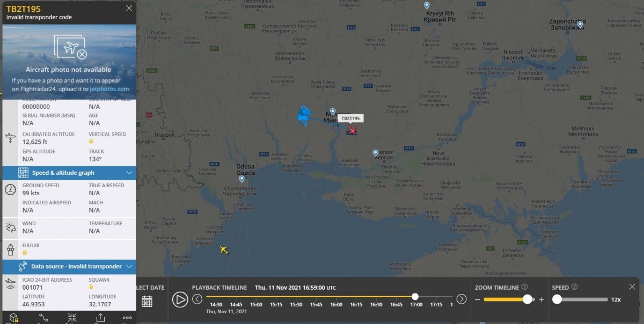The width and height of the screenshot is (644, 324).
Task: Open the select date calendar icon
Action: coord(147,301)
